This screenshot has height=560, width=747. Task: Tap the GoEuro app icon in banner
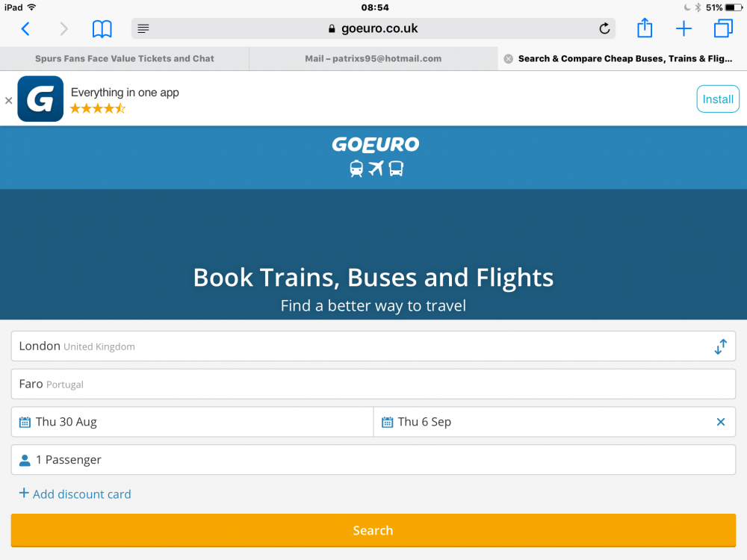click(40, 99)
